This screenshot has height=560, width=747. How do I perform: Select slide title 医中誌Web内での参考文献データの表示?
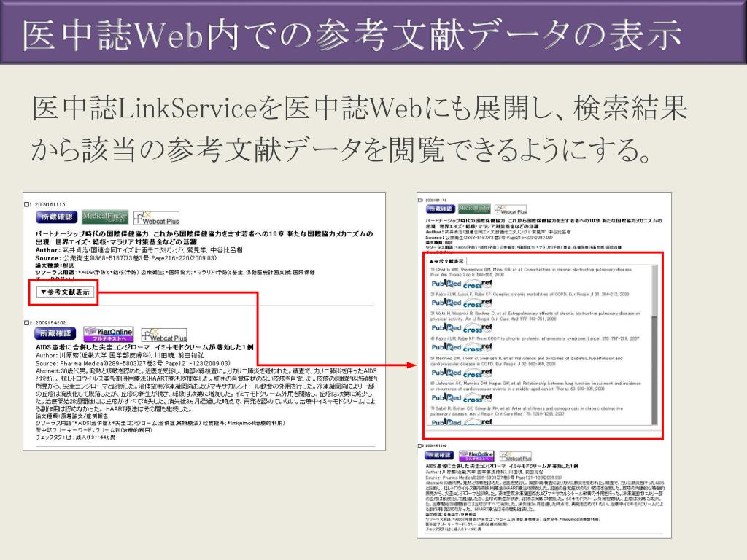352,35
